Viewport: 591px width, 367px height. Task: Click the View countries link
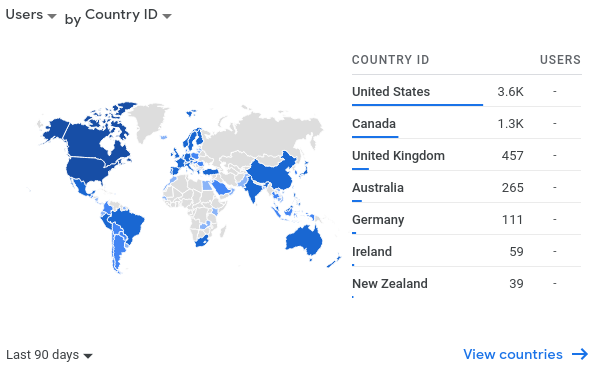point(513,354)
